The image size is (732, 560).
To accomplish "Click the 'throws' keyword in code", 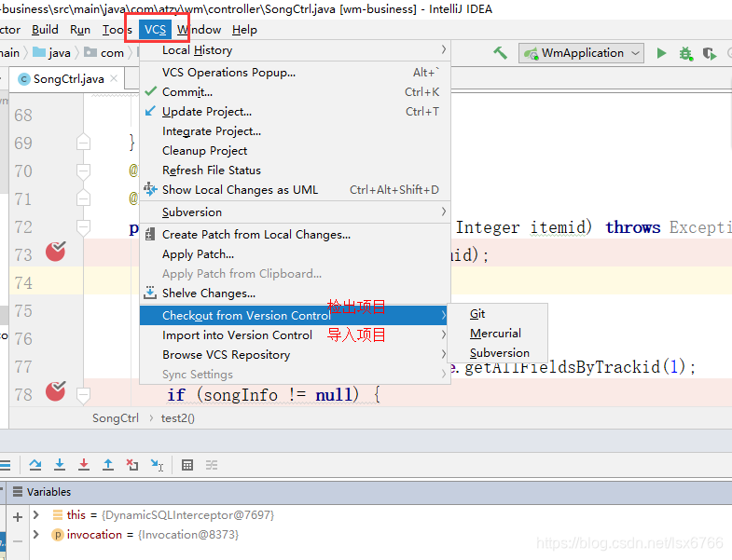I will [633, 227].
